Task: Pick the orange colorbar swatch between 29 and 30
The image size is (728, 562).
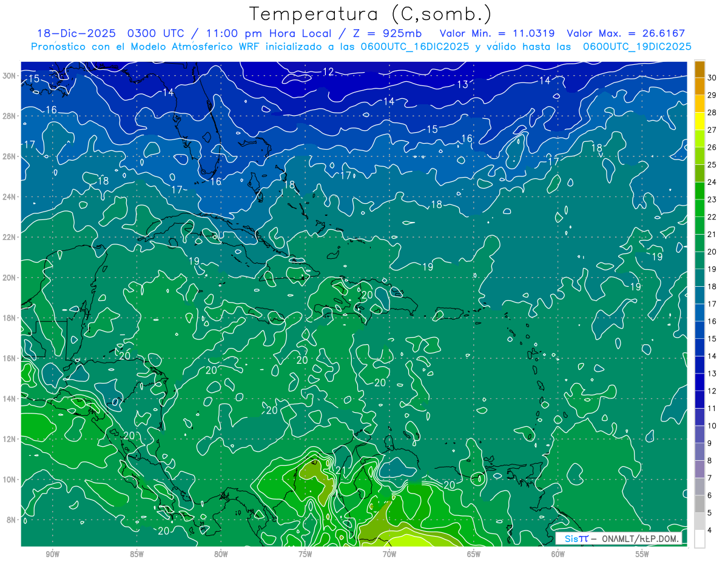Action: pyautogui.click(x=699, y=86)
